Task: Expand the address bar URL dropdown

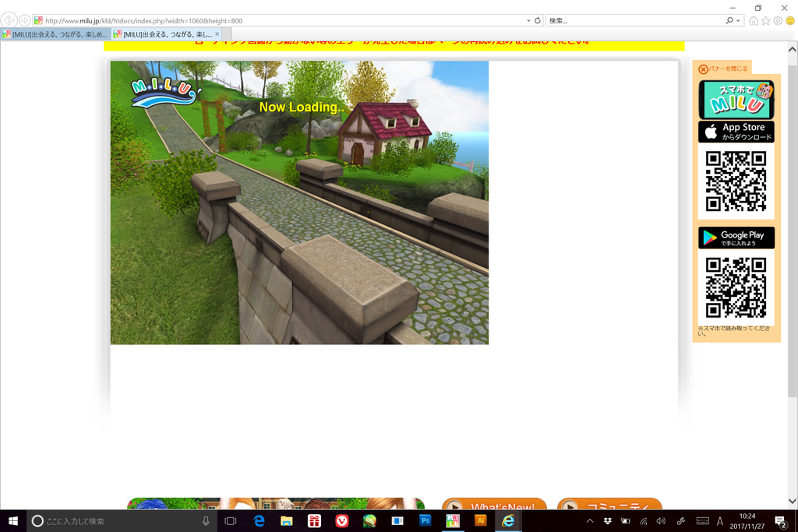Action: [528, 21]
